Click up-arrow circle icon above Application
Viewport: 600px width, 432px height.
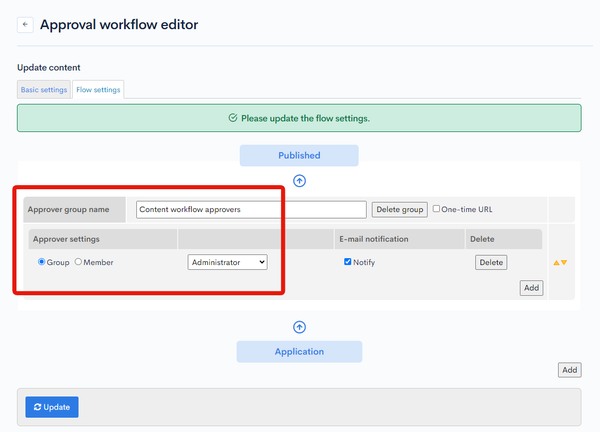coord(299,327)
